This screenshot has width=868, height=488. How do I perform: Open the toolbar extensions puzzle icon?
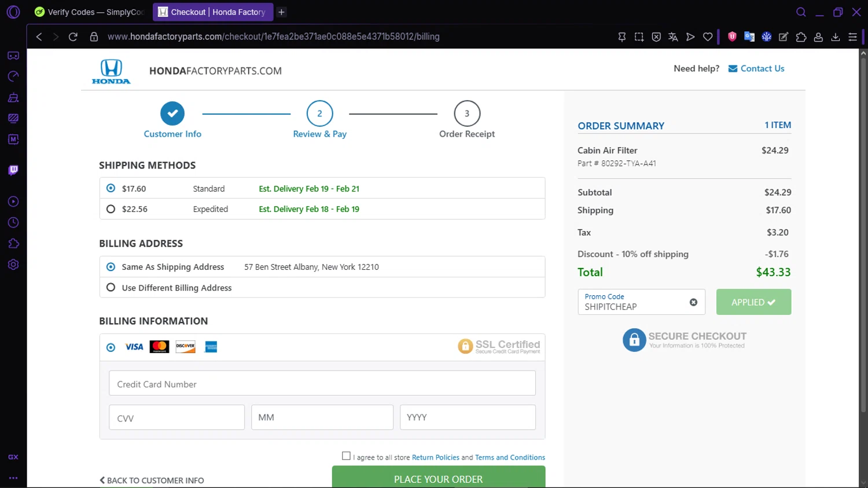click(x=801, y=36)
